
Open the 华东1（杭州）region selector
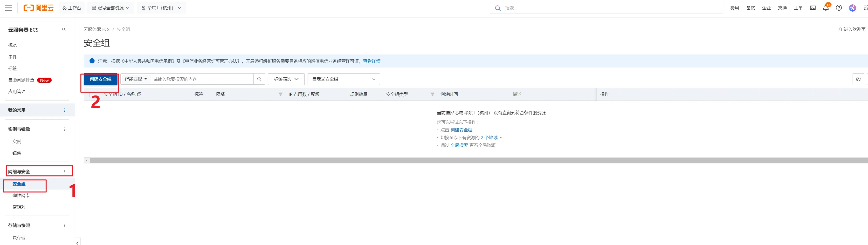click(x=161, y=8)
